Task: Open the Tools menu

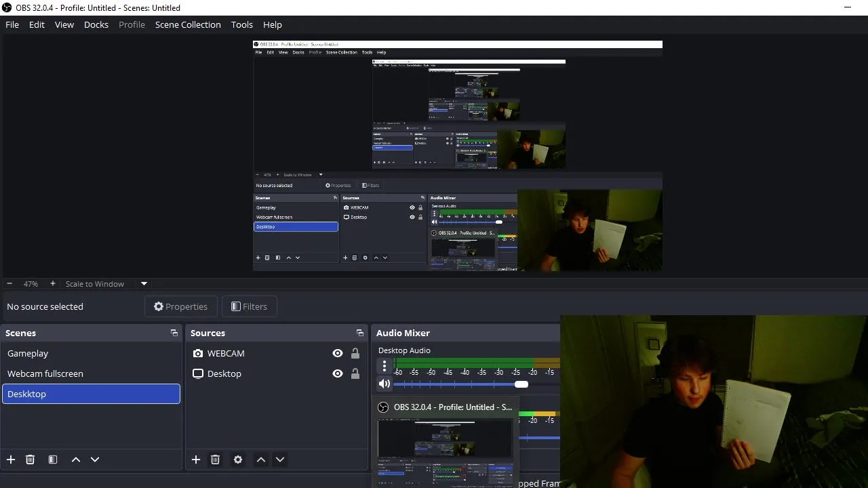Action: (x=242, y=24)
